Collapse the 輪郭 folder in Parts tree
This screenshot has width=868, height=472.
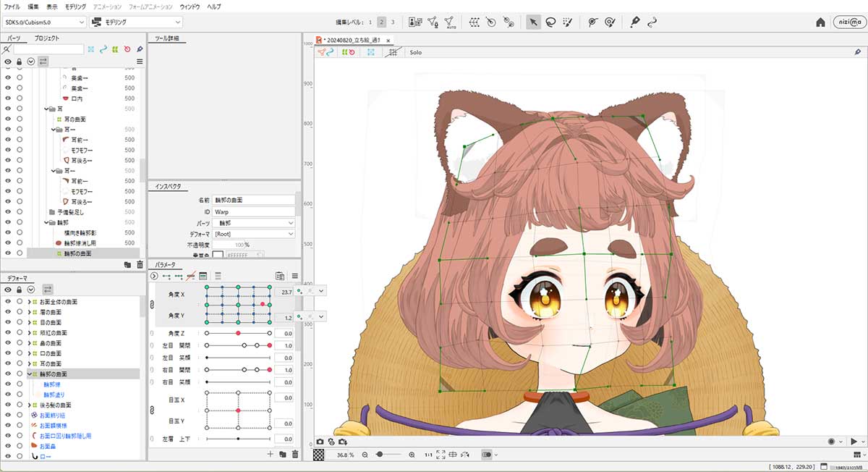coord(45,223)
